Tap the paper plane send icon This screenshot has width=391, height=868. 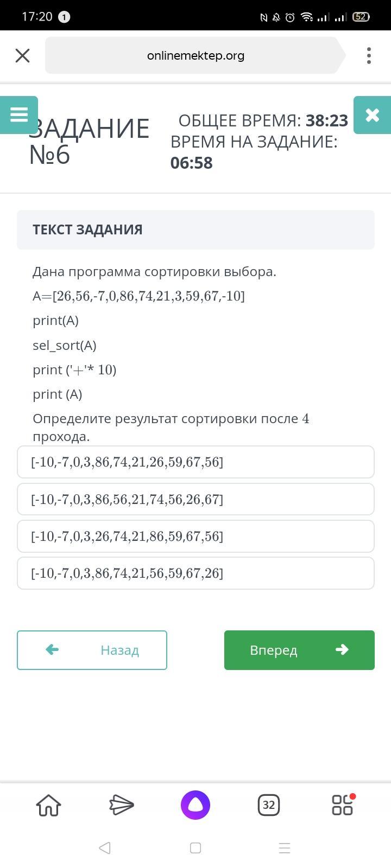pyautogui.click(x=122, y=805)
